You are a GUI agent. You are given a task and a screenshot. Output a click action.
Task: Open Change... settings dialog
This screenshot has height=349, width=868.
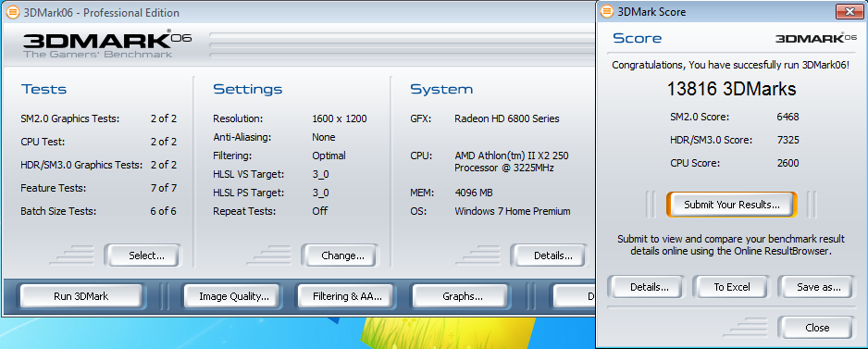point(340,256)
